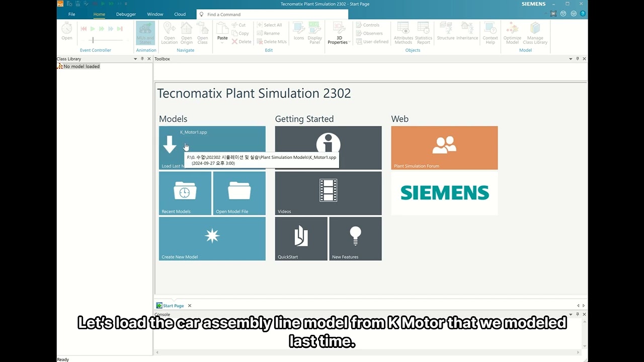Select the No model loaded tree item
Screen dimensions: 644x362
pos(78,66)
